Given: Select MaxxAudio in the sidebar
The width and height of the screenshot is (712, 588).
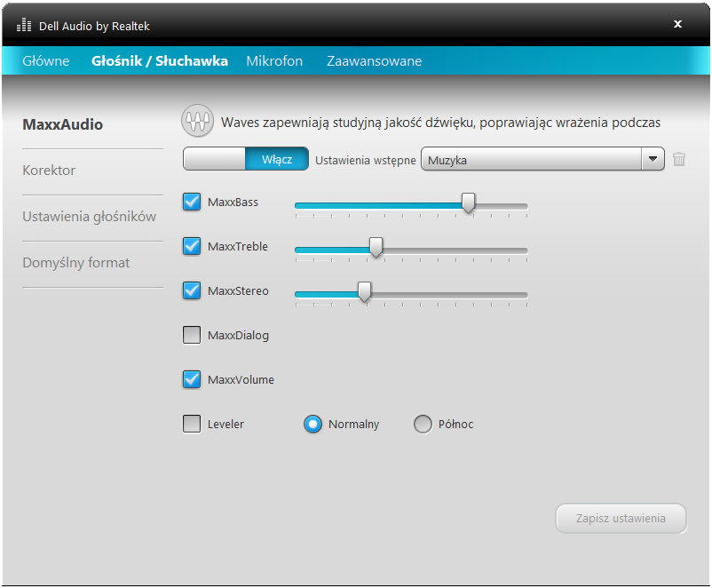Looking at the screenshot, I should (x=63, y=124).
